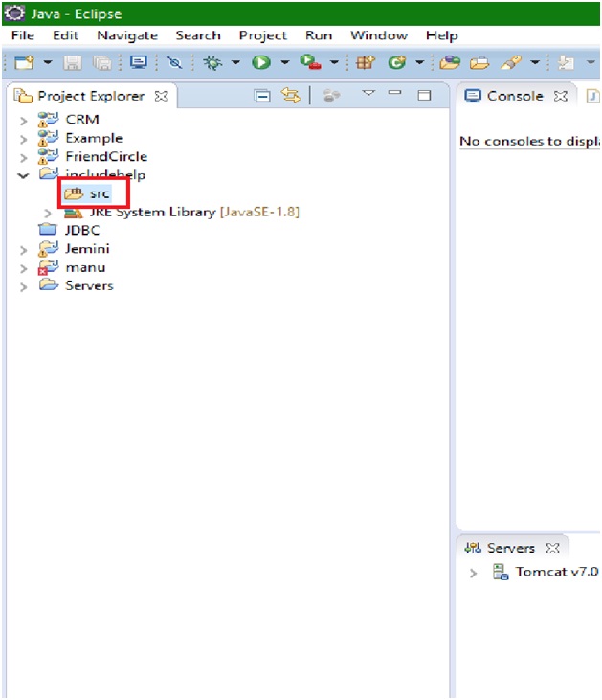Expand the Jemini project
This screenshot has width=602, height=700.
tap(24, 250)
